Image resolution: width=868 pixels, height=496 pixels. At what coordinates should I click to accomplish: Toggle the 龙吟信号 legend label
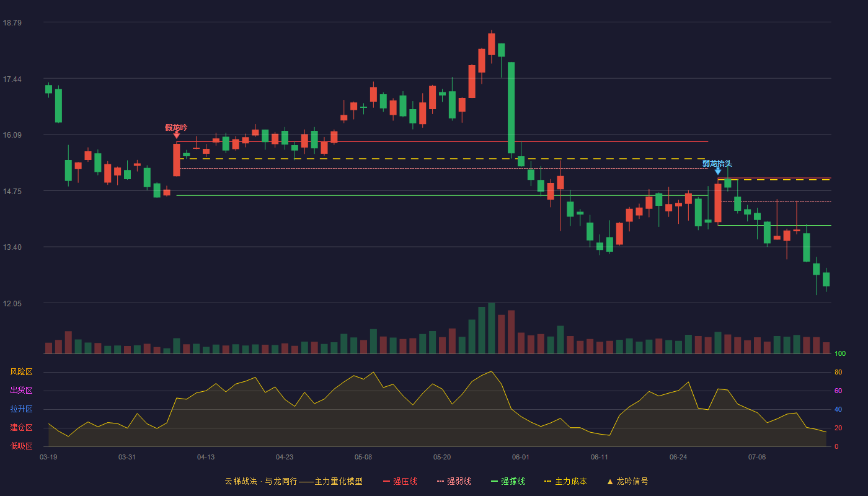tap(632, 482)
